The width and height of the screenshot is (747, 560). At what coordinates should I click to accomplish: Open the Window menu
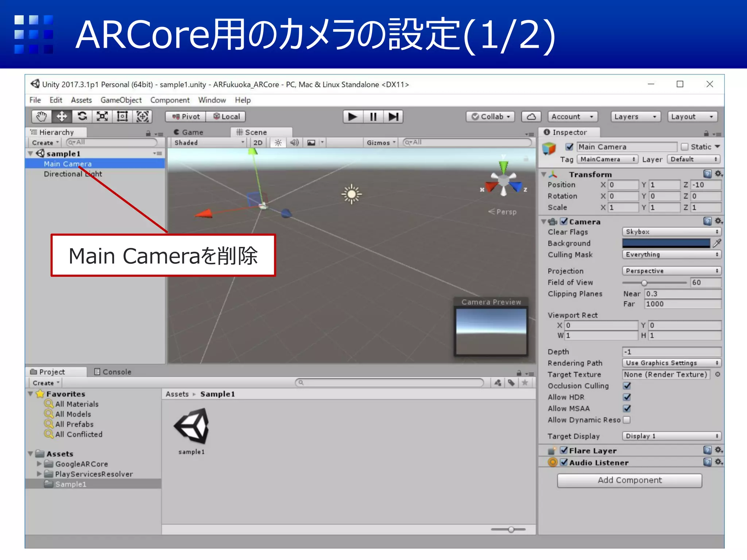point(212,100)
